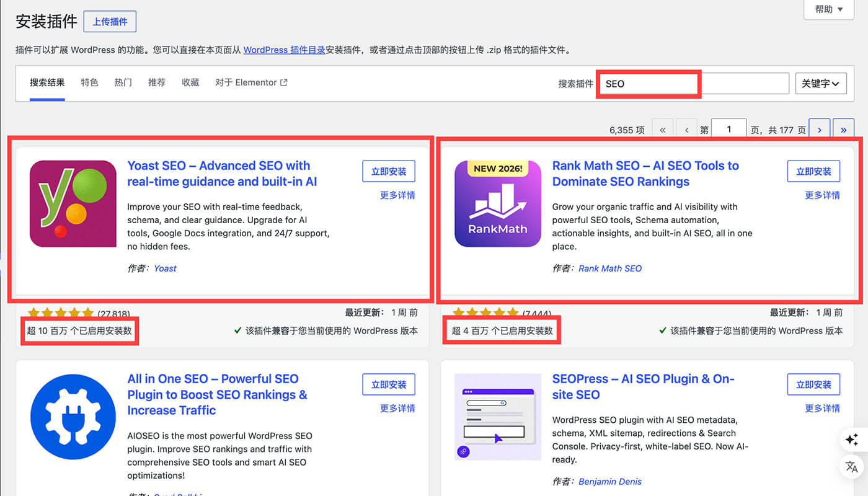
Task: Click the 超 4 百万 个已启用安装数 text
Action: (502, 331)
